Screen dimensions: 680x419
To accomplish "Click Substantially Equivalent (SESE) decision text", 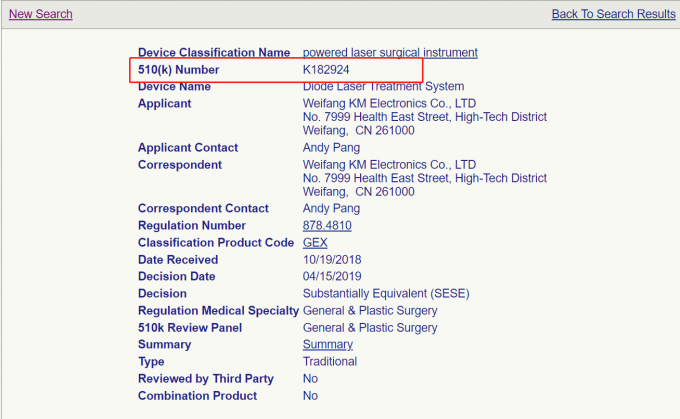I will (385, 294).
